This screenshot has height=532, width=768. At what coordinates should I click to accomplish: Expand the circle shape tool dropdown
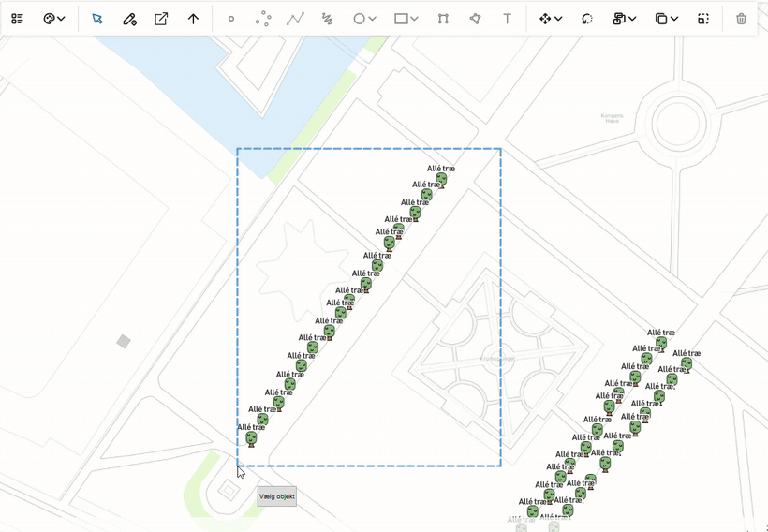364,19
